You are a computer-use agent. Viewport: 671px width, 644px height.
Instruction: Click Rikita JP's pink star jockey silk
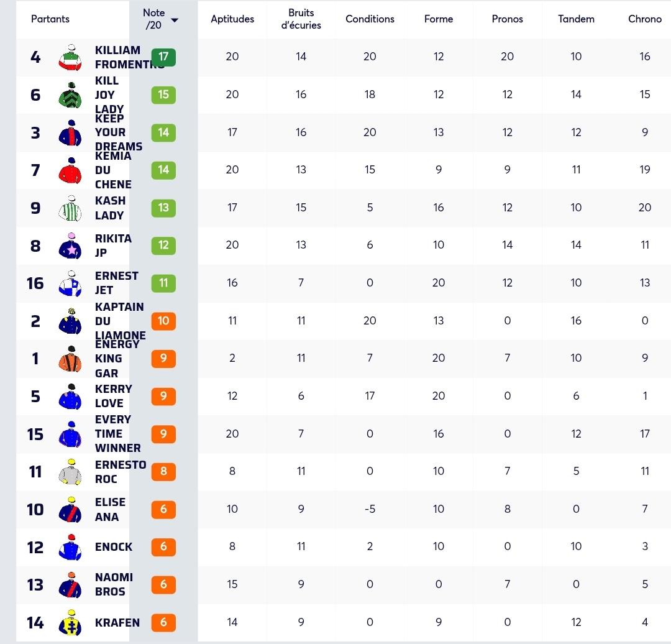(70, 246)
